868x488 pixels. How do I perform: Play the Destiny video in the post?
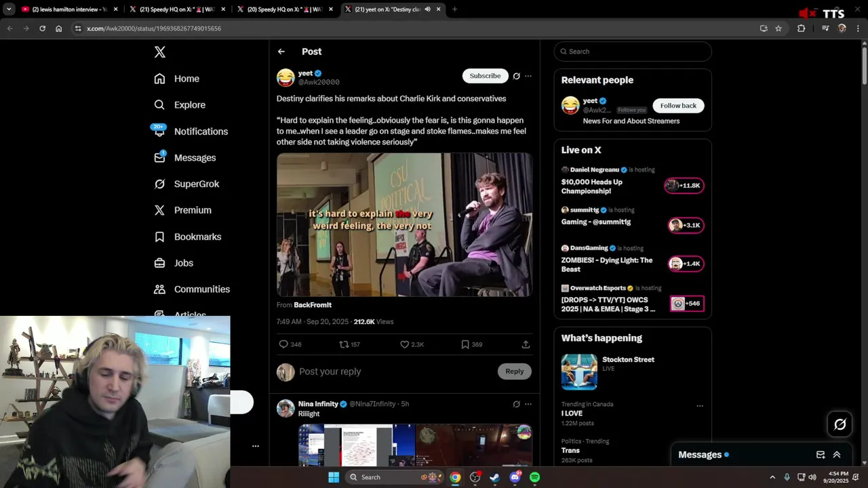pyautogui.click(x=404, y=224)
